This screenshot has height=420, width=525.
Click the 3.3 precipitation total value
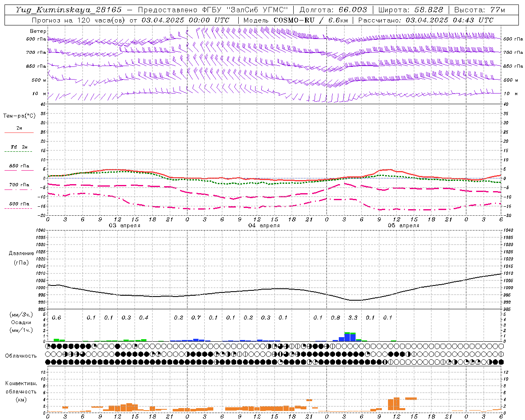(353, 317)
